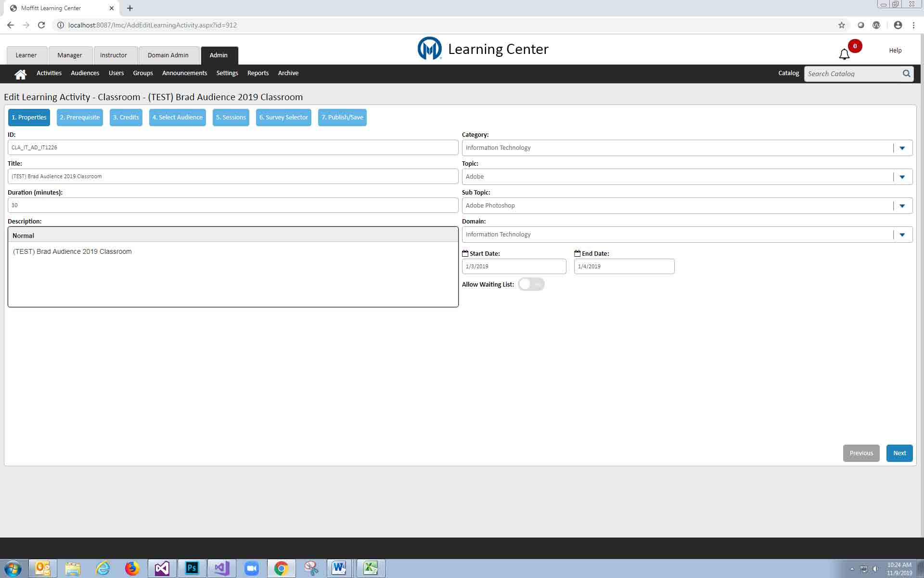Open the notifications bell icon

(844, 54)
